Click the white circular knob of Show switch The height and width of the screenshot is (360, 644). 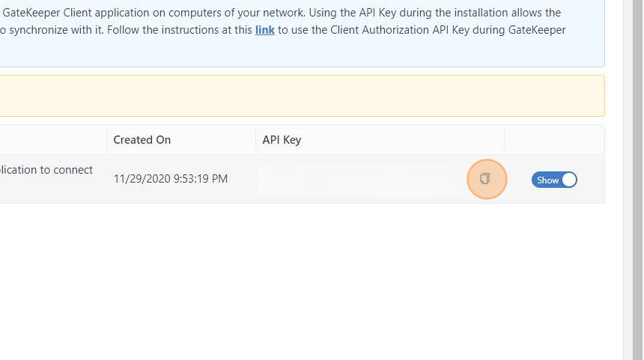[569, 180]
